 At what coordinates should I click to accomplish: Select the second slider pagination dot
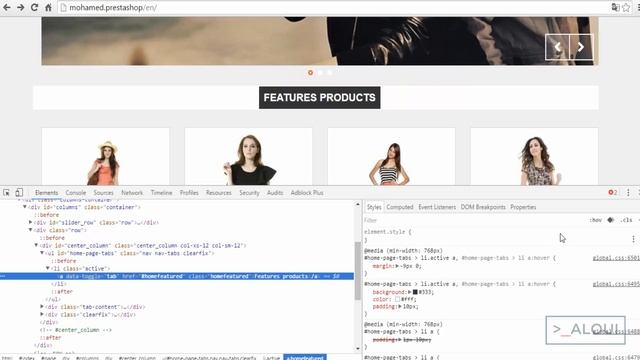click(x=320, y=73)
